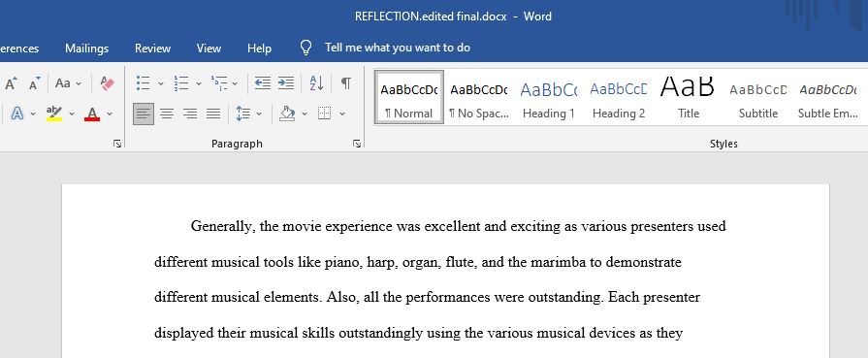Start a numbered list

click(x=180, y=83)
